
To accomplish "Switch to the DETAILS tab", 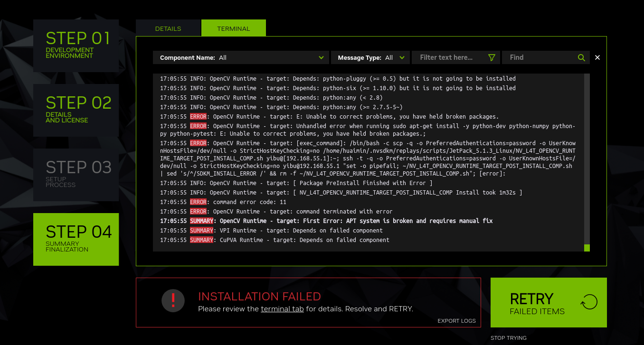I will [x=168, y=28].
